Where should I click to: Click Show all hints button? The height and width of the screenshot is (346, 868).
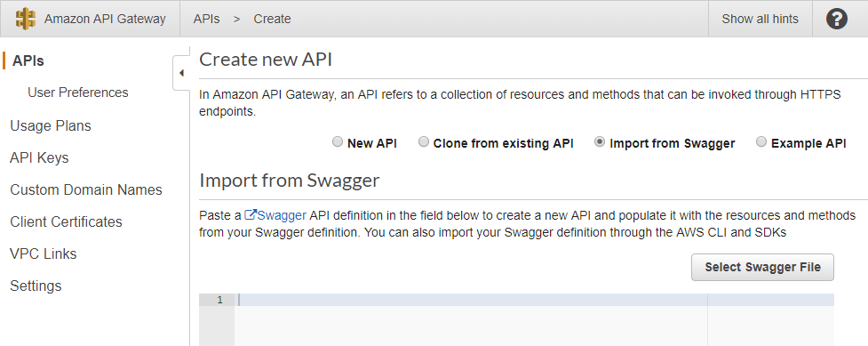pyautogui.click(x=760, y=19)
